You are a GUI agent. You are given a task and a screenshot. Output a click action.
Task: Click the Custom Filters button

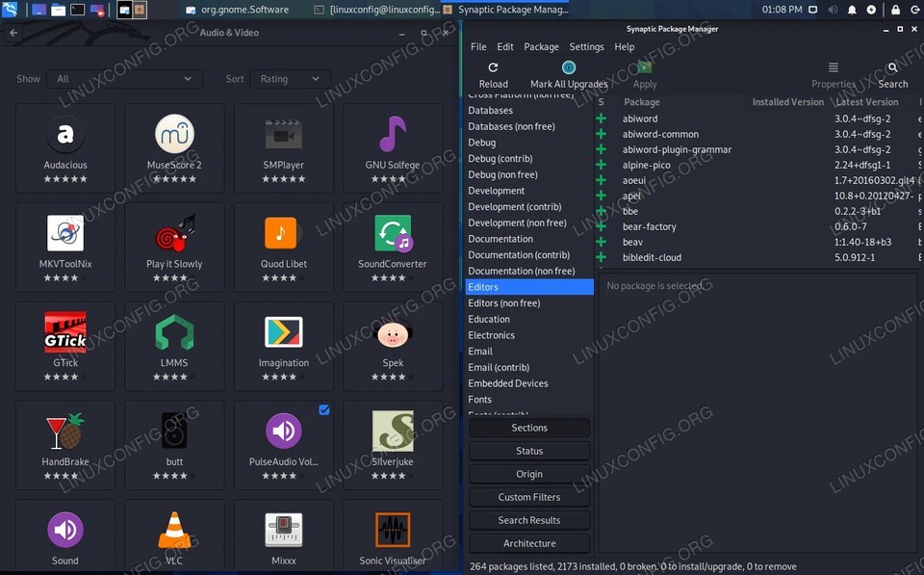click(529, 497)
